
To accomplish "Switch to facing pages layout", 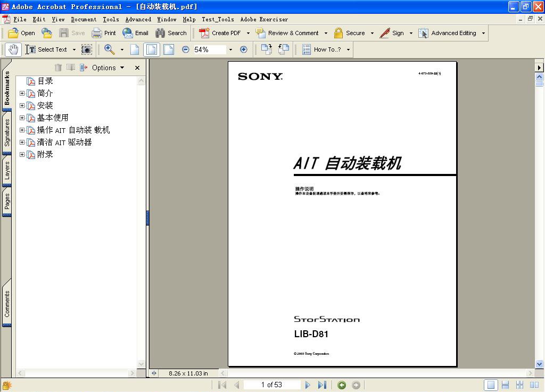I will point(534,385).
